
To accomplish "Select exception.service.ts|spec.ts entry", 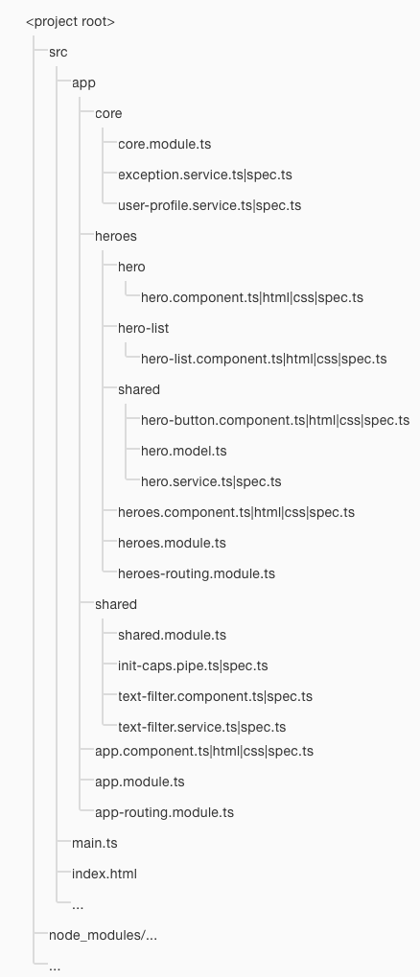I will pos(205,175).
